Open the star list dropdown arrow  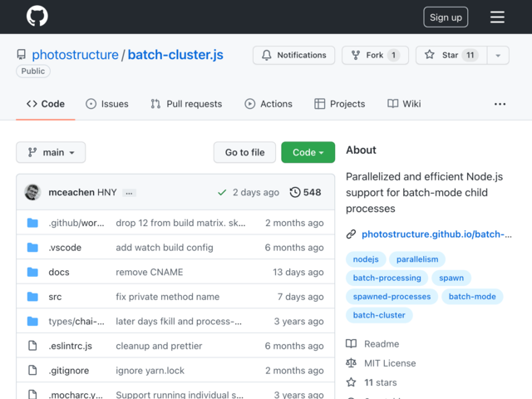tap(498, 56)
